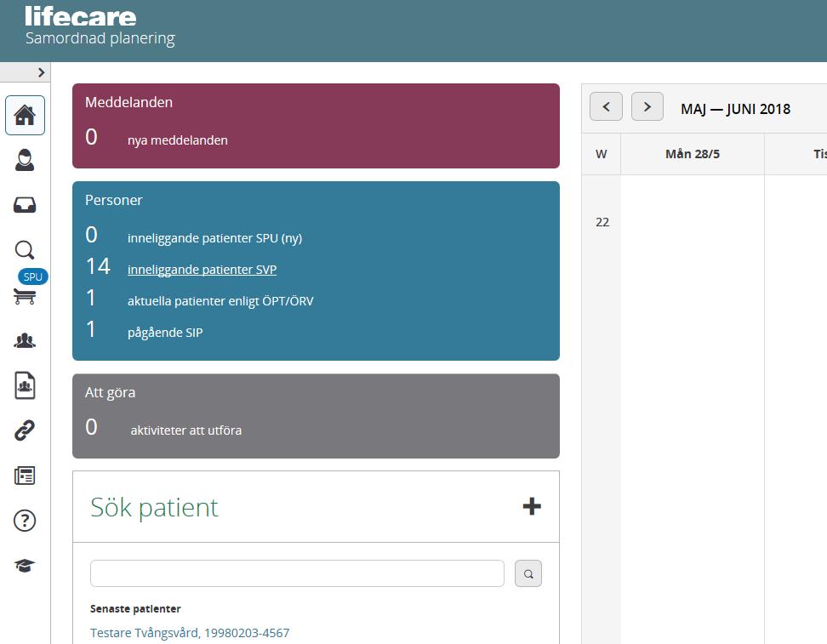Image resolution: width=827 pixels, height=644 pixels.
Task: Click week number 22
Action: [602, 222]
